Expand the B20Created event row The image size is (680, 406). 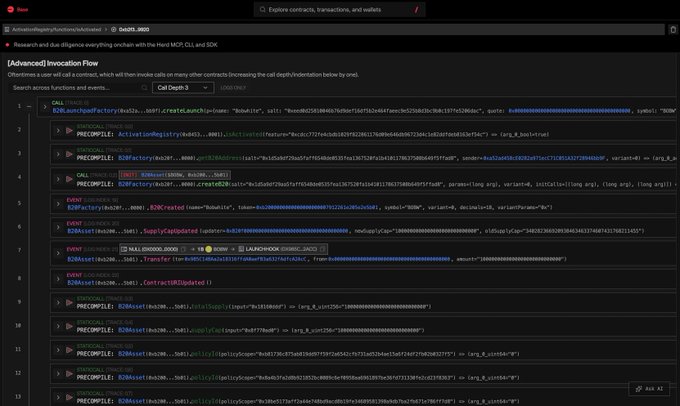pos(58,203)
